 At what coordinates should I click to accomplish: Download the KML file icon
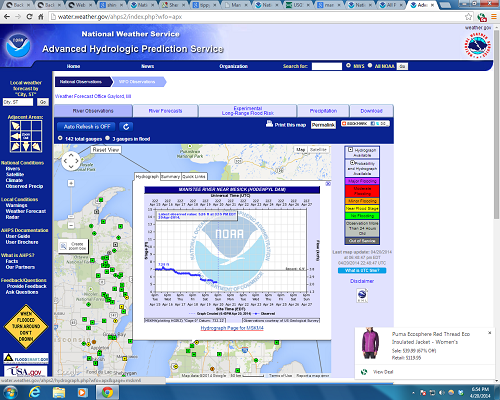tap(362, 295)
